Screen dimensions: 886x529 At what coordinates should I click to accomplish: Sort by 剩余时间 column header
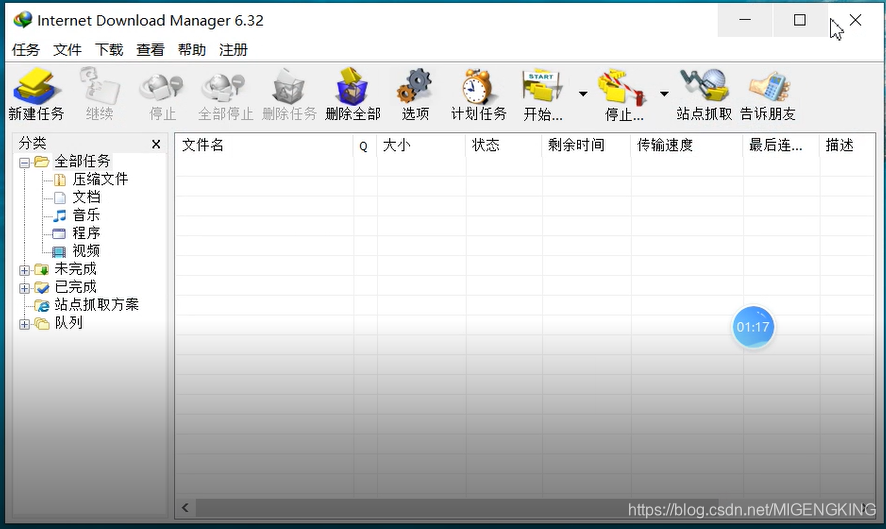(586, 145)
